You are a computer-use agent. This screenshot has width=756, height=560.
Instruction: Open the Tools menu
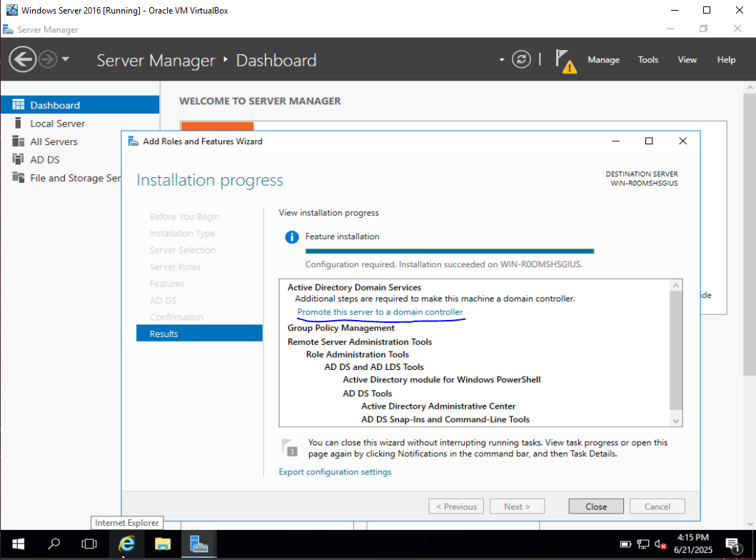[x=648, y=60]
